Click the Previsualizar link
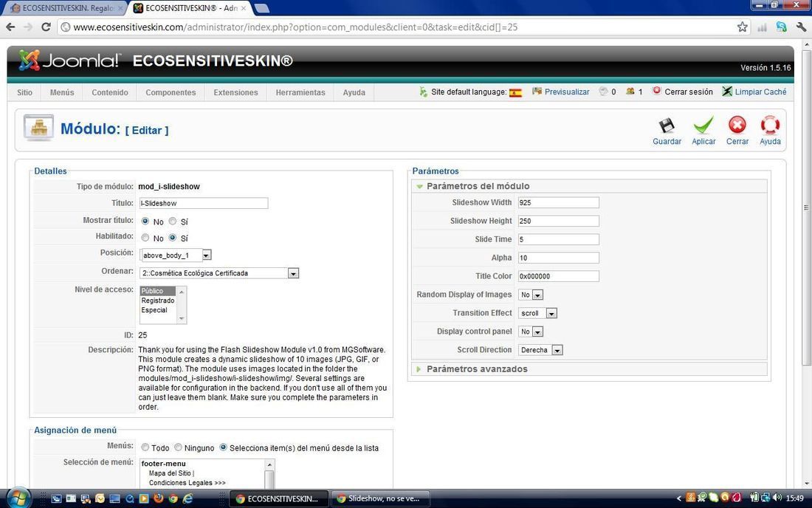The width and height of the screenshot is (812, 508). pos(566,92)
